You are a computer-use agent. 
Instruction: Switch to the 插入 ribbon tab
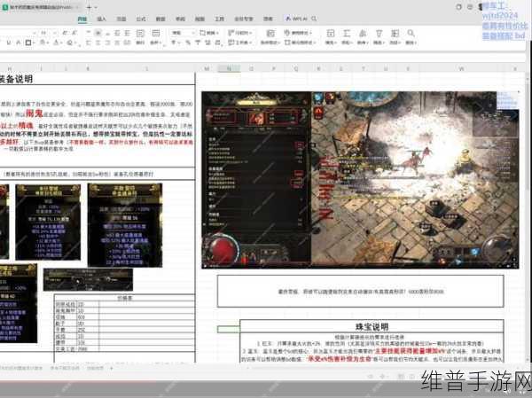(x=101, y=19)
